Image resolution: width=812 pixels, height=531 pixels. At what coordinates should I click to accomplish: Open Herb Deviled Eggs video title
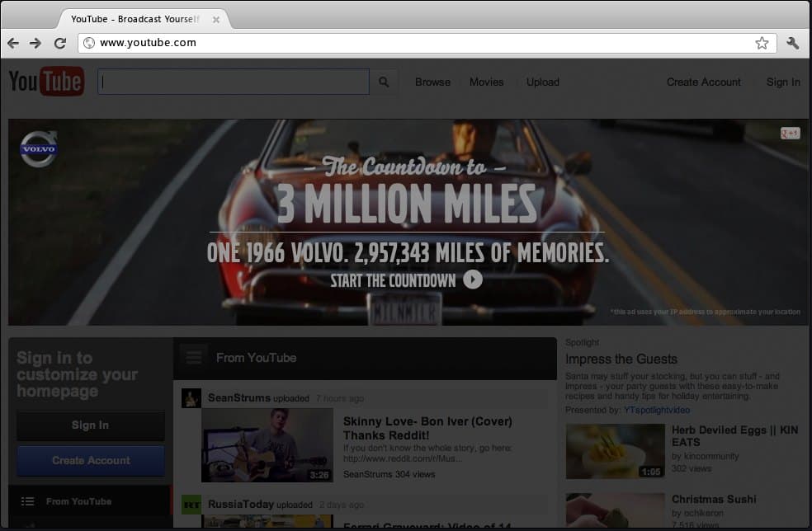[x=734, y=436]
